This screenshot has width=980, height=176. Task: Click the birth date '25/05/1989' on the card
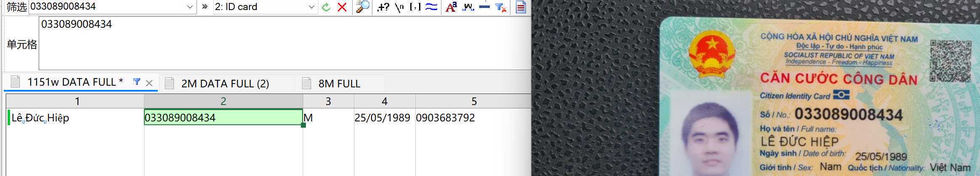pos(881,157)
